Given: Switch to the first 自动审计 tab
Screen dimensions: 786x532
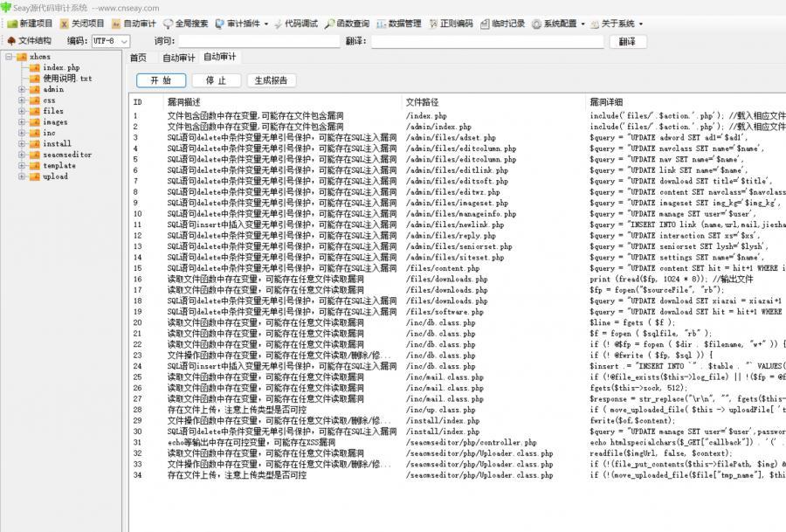Looking at the screenshot, I should pyautogui.click(x=178, y=58).
